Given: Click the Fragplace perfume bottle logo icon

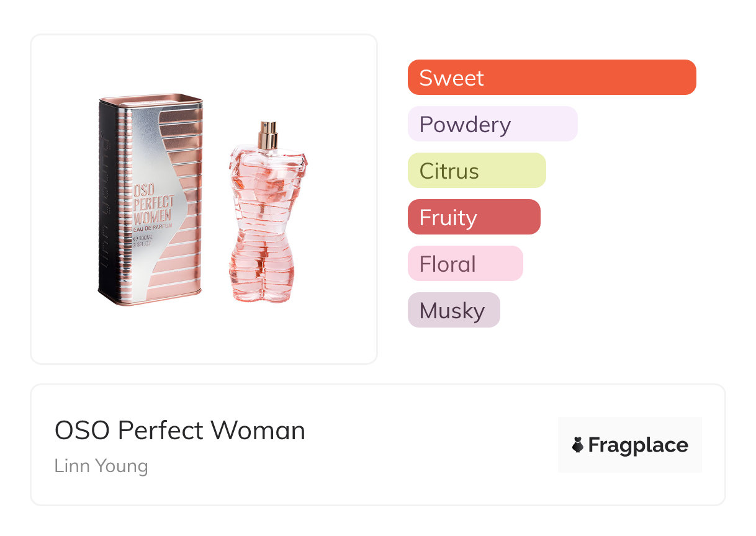Looking at the screenshot, I should [x=578, y=445].
